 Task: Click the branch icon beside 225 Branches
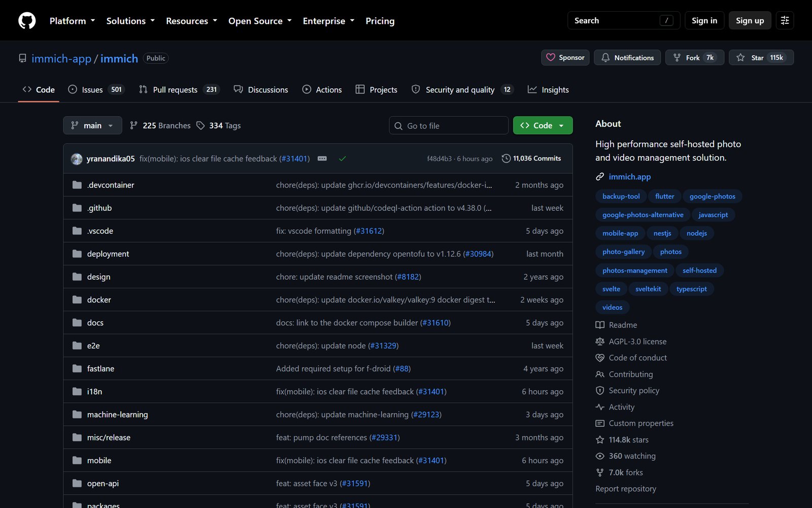[134, 125]
